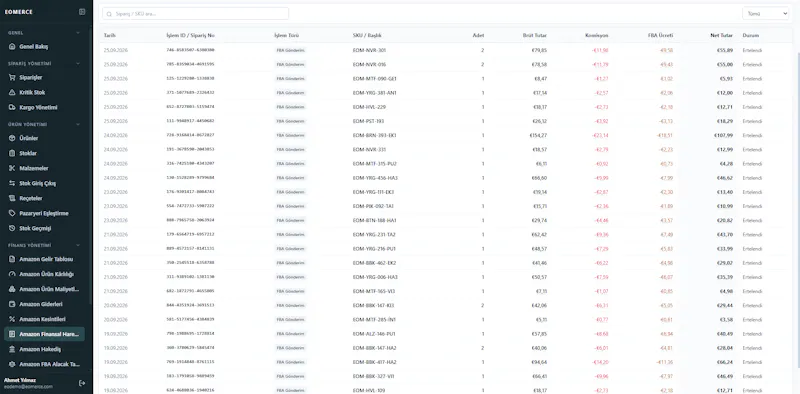Go to the Malzemeler menu item
800x394 pixels.
pyautogui.click(x=44, y=168)
